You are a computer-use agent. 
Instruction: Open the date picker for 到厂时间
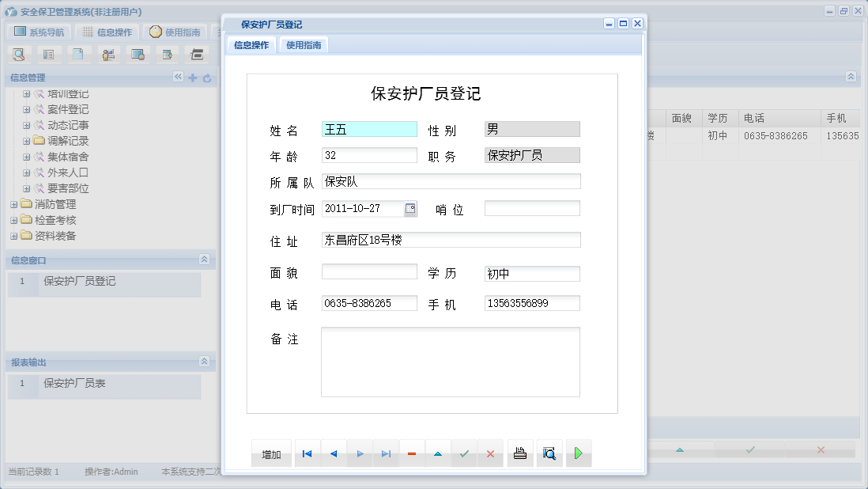coord(411,208)
